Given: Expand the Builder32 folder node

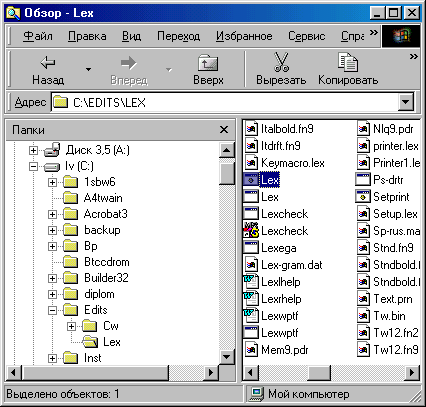Looking at the screenshot, I should (x=52, y=278).
